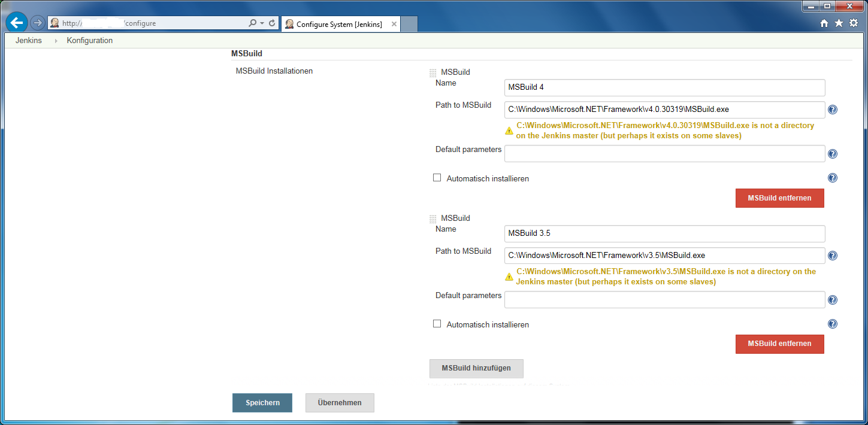Go to Konfiguration breadcrumb item

coord(90,41)
